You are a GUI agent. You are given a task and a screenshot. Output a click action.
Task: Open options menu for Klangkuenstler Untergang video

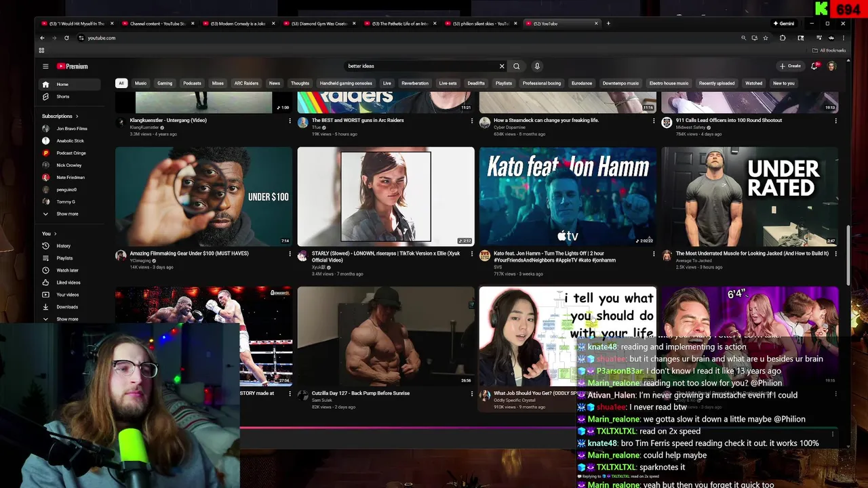(x=290, y=121)
